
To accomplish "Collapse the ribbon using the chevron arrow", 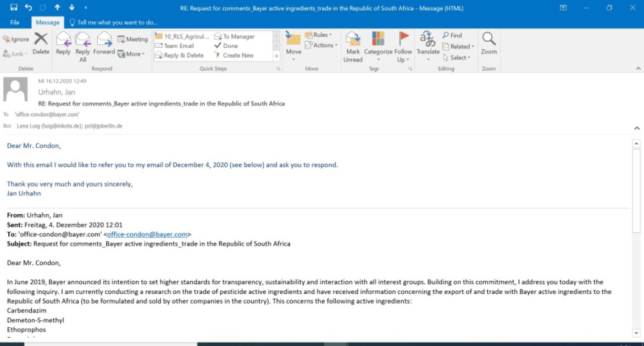I will pos(638,69).
